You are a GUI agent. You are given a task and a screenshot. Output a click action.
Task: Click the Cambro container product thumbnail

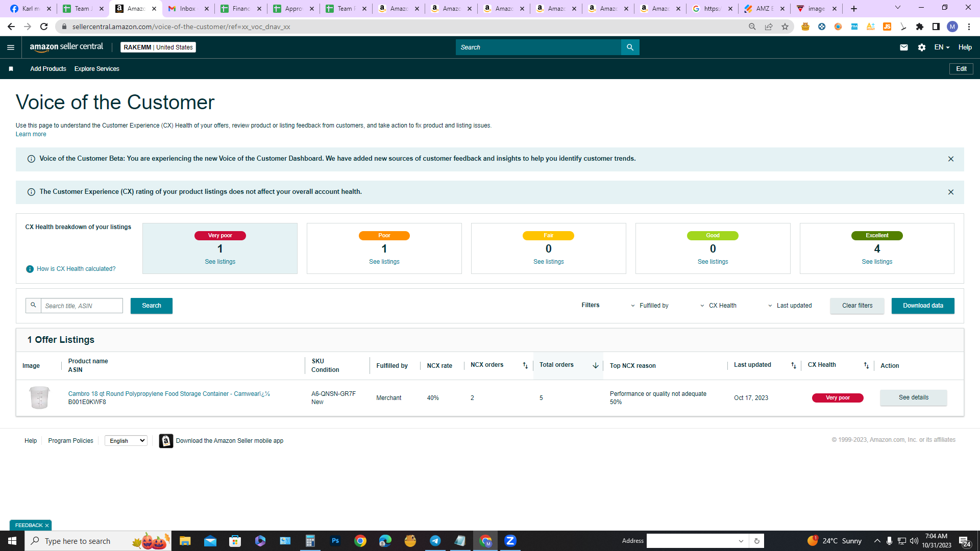pyautogui.click(x=39, y=397)
